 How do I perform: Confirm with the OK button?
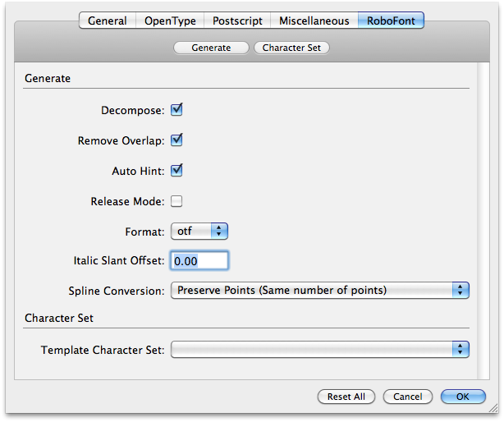(463, 397)
